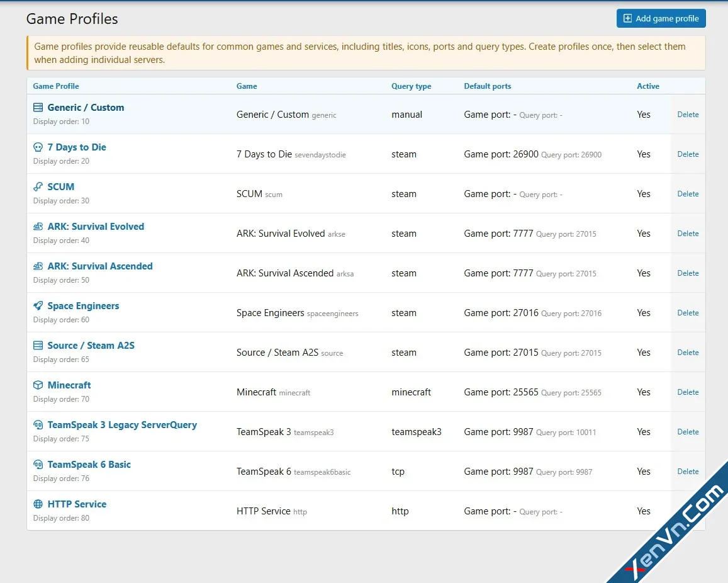This screenshot has width=728, height=583.
Task: Click 'Display order: 76' text
Action: pyautogui.click(x=61, y=478)
